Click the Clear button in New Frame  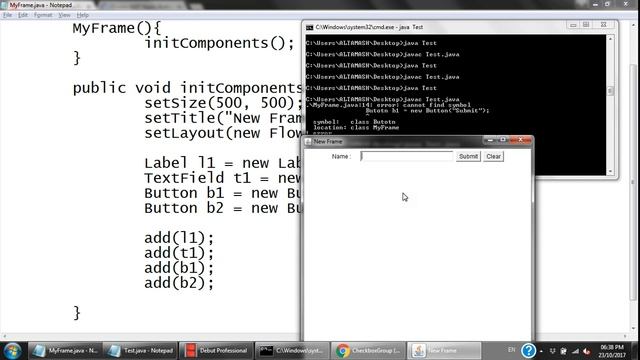[x=493, y=156]
